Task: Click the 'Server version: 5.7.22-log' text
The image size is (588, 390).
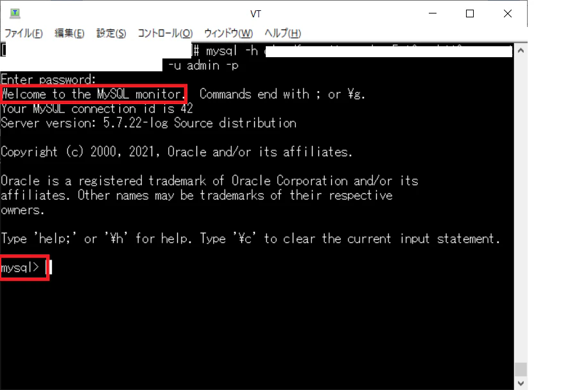Action: pos(84,123)
